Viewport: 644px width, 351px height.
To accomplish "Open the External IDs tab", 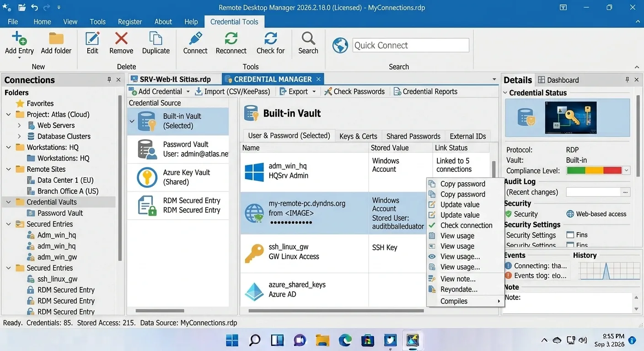I will pos(467,136).
